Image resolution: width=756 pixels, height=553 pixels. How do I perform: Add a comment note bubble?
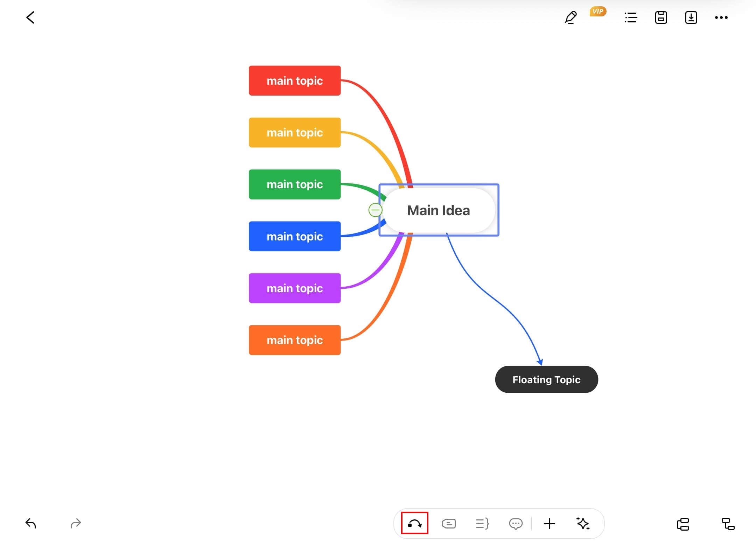click(x=516, y=524)
